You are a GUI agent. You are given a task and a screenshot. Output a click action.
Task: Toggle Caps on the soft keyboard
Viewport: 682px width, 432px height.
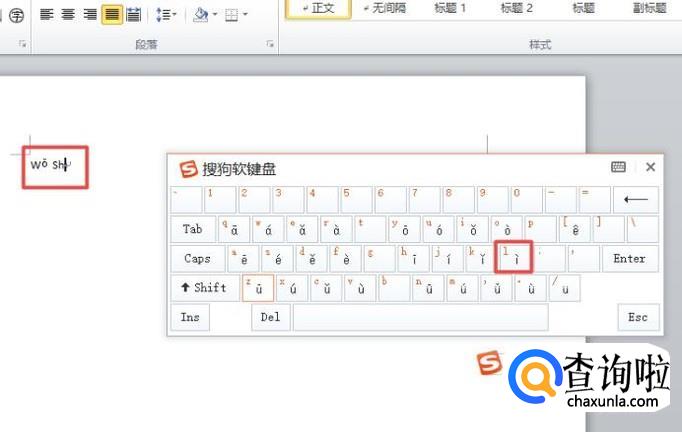point(197,259)
